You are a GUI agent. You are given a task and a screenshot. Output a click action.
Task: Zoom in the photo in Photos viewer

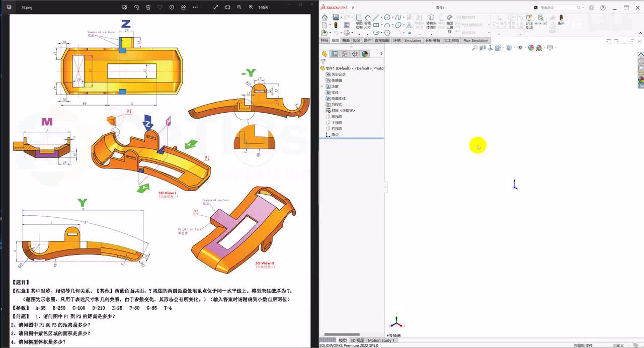(251, 8)
